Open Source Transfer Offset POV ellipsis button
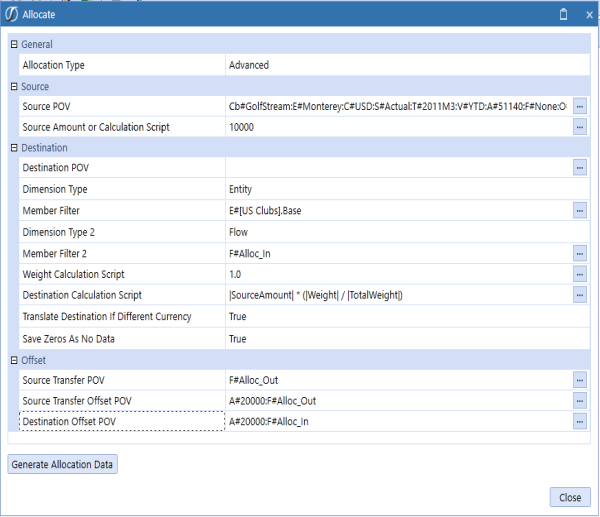This screenshot has height=517, width=600. pos(579,400)
